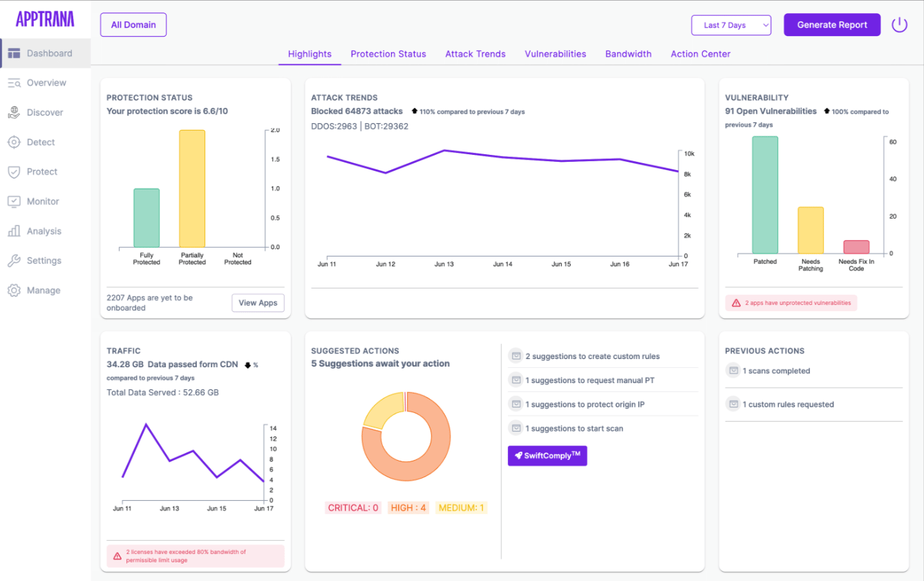The image size is (924, 581).
Task: Open Analysis via the bar chart icon
Action: [x=14, y=231]
